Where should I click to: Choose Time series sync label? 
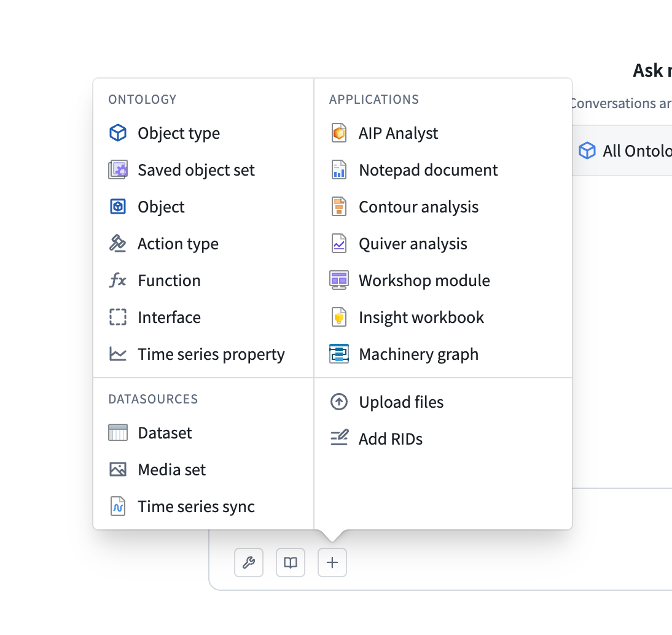coord(197,507)
